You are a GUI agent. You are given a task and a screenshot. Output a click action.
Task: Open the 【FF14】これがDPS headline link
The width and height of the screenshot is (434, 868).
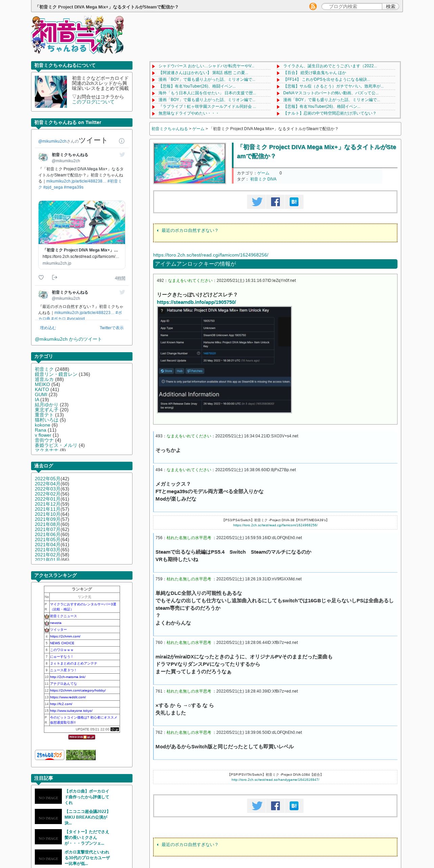pos(327,79)
